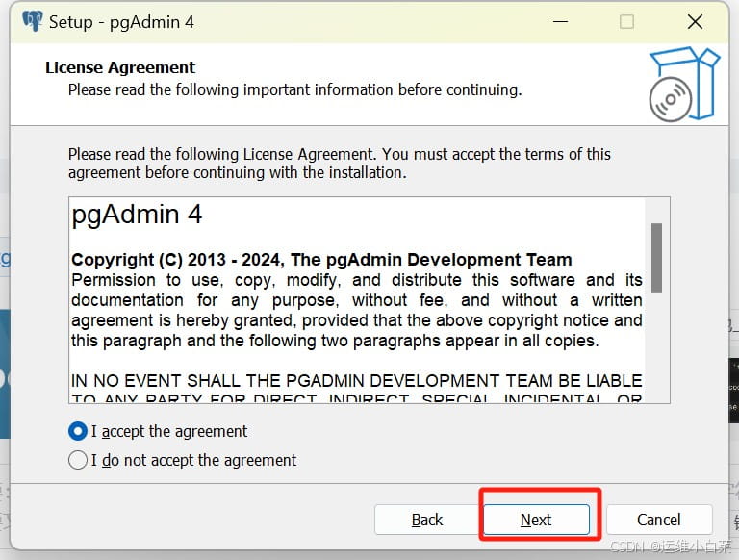Click the bold Copyright 2013 - 2024 line
Viewport: 739px width, 560px height.
tap(321, 260)
